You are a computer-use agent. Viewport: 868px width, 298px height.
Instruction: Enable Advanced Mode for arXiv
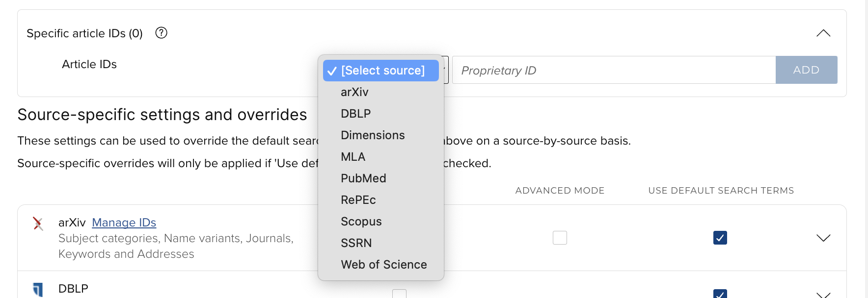560,238
